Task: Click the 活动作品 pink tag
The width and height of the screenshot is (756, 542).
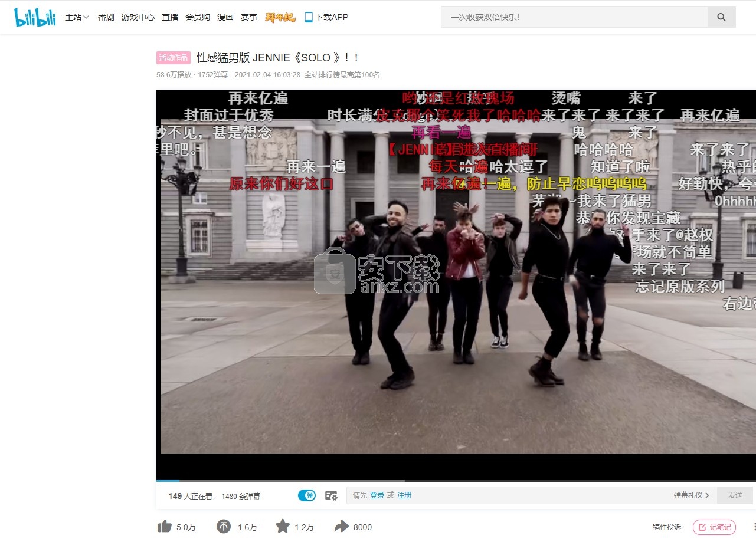Action: 174,58
